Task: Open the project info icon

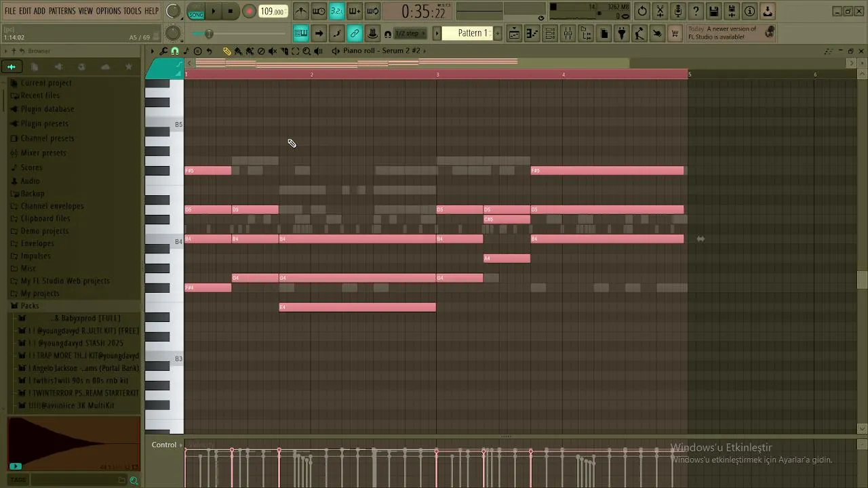Action: (x=749, y=12)
